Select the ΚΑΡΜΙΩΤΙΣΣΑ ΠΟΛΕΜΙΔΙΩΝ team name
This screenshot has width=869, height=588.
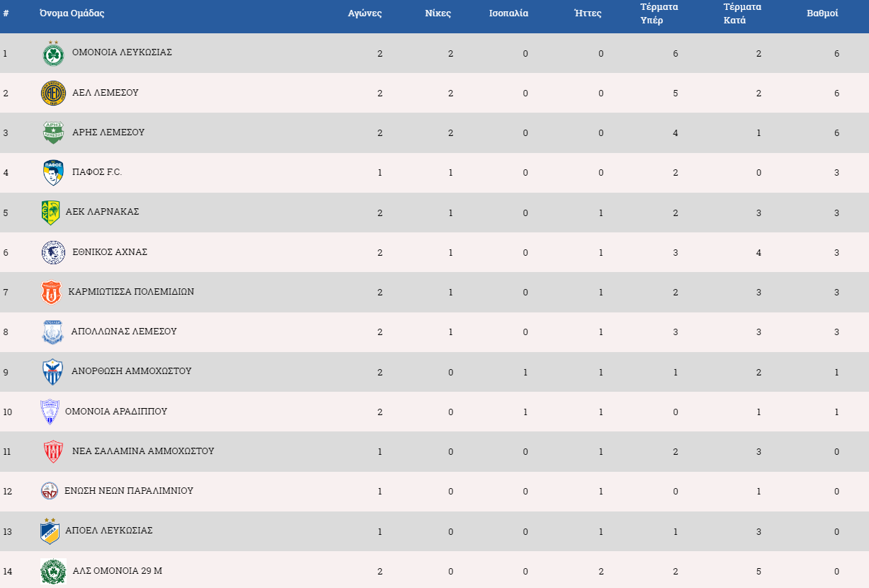click(131, 291)
